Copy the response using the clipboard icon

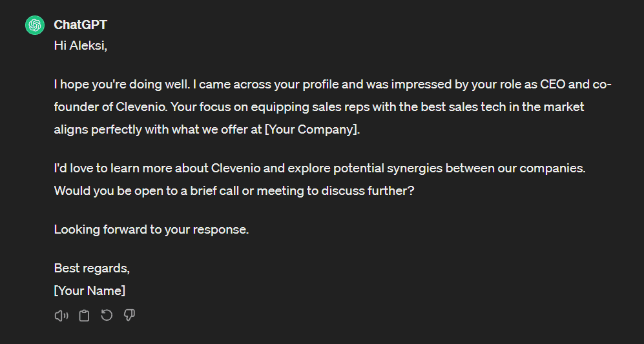84,316
